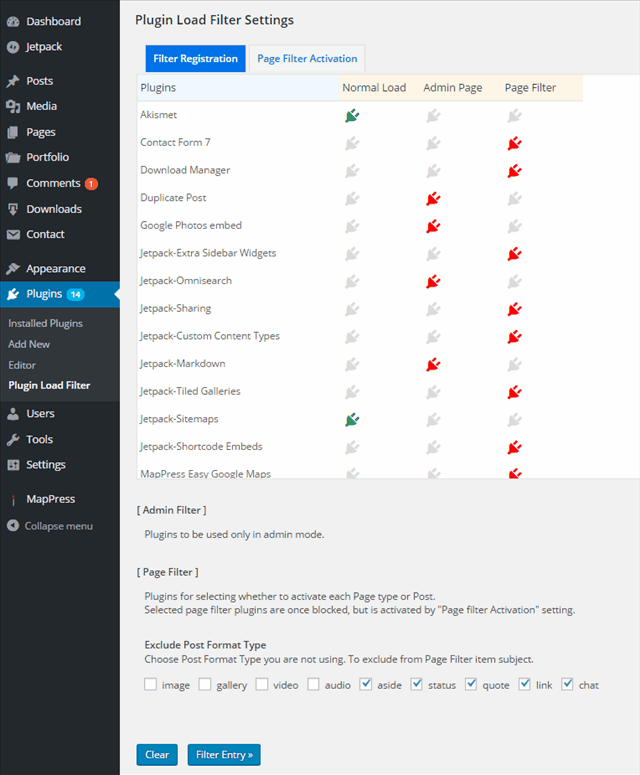Toggle Contact Form 7 red Page Filter plug
The image size is (640, 775).
514,144
